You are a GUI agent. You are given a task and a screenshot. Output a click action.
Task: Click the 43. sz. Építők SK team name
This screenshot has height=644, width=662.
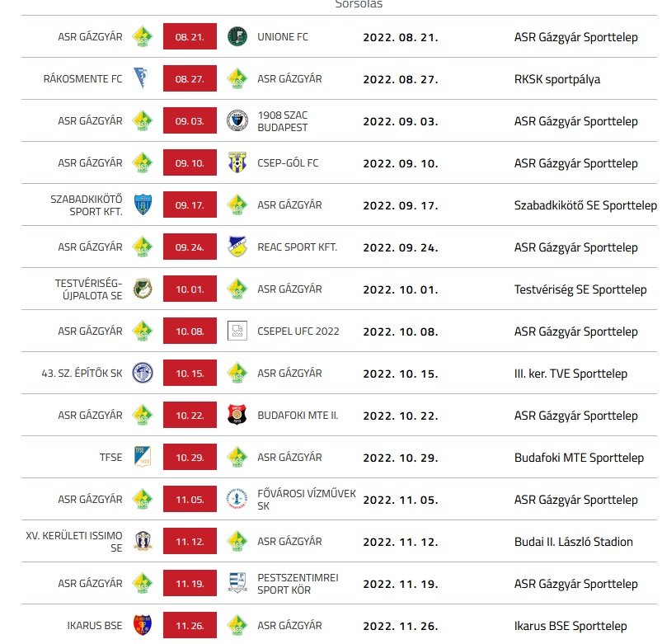81,374
